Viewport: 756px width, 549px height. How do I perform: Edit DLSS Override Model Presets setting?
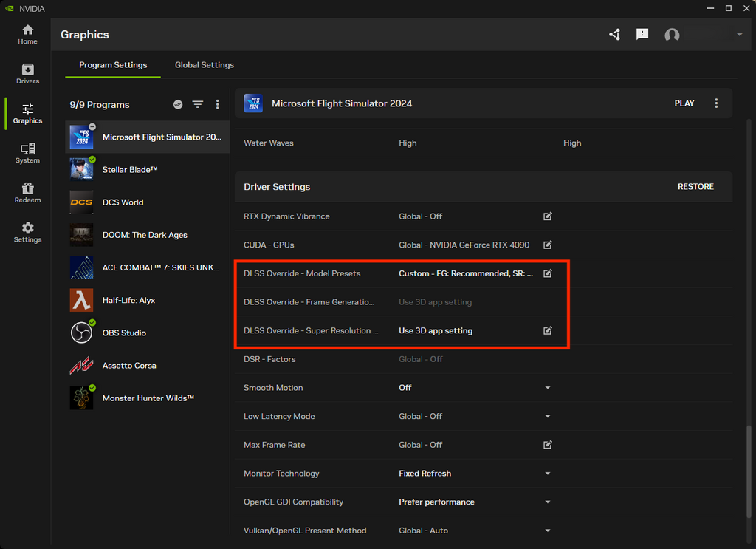(x=548, y=273)
